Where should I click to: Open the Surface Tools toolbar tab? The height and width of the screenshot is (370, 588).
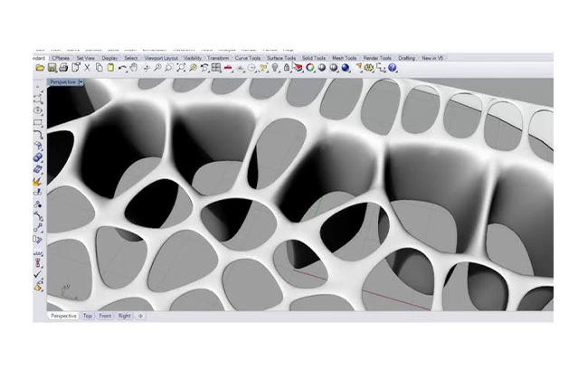[281, 58]
